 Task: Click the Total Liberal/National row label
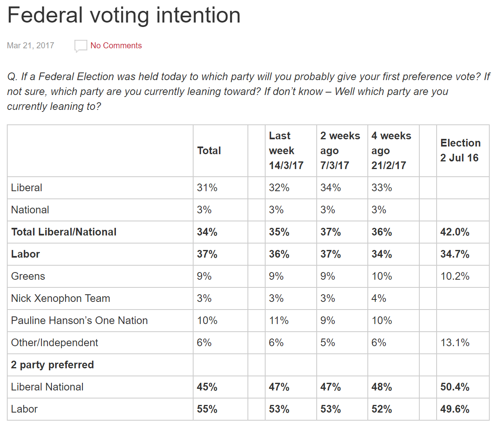64,232
